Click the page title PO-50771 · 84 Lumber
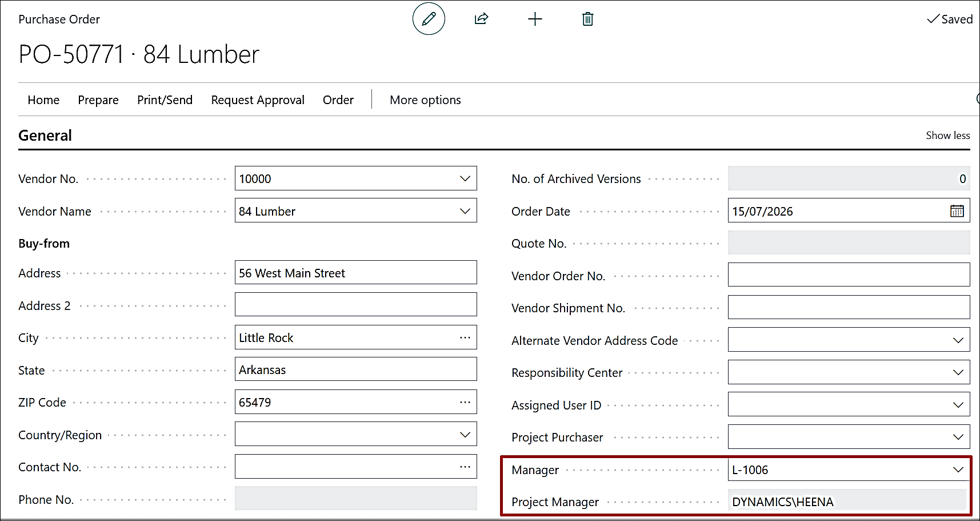 tap(139, 55)
